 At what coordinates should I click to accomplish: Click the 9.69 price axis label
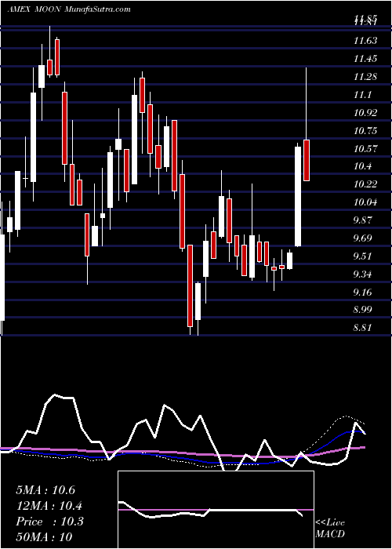coord(364,238)
